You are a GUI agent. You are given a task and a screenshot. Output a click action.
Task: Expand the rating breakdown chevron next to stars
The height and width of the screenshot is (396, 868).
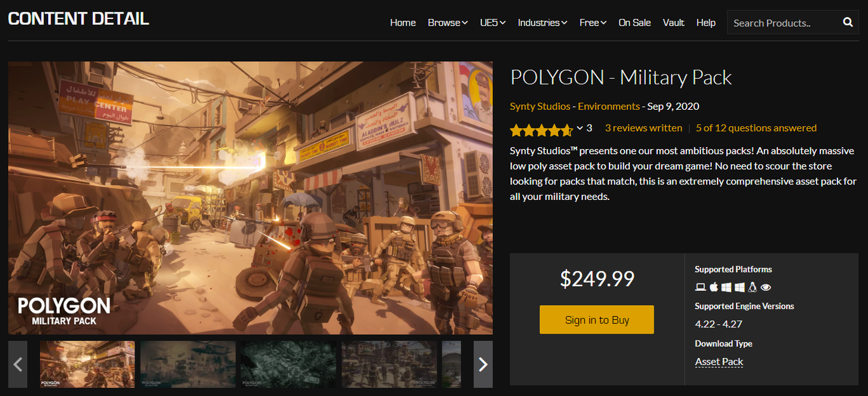(x=580, y=128)
